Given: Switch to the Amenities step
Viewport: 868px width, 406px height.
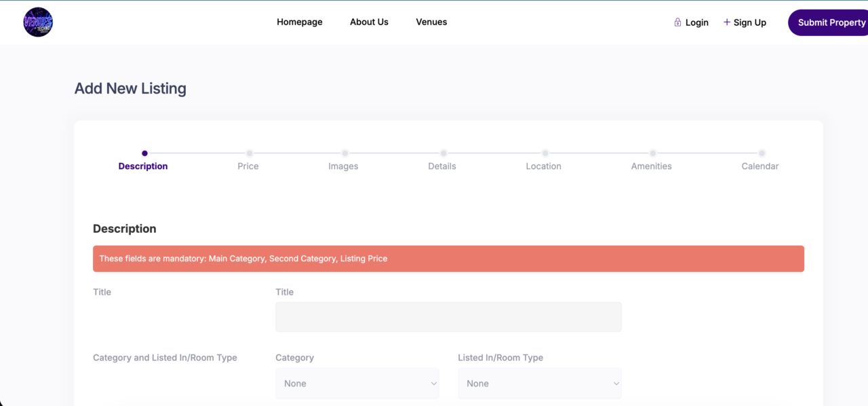Looking at the screenshot, I should [x=652, y=166].
